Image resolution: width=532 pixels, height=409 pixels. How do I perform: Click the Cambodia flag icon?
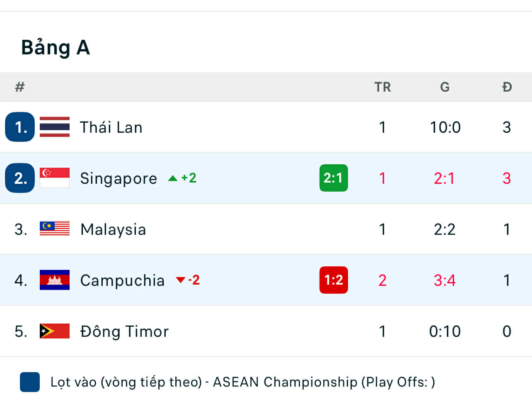click(54, 280)
